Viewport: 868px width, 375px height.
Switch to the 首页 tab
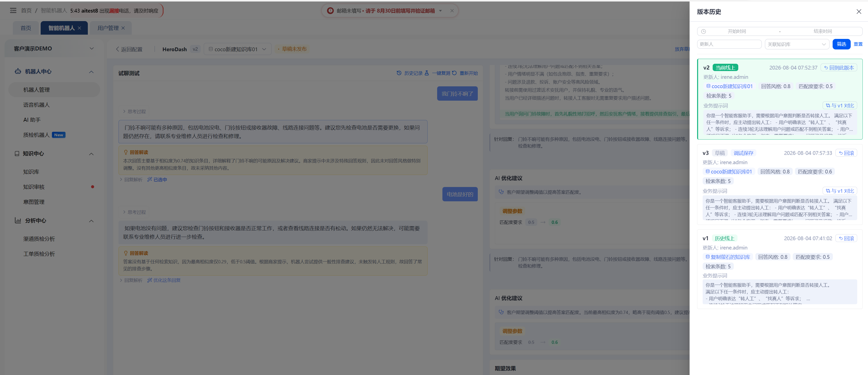coord(26,28)
